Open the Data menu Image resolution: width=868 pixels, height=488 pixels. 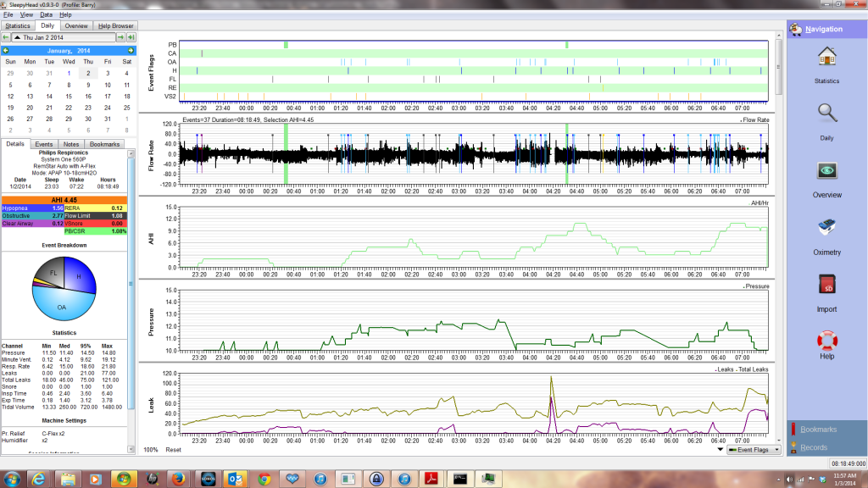pyautogui.click(x=46, y=15)
